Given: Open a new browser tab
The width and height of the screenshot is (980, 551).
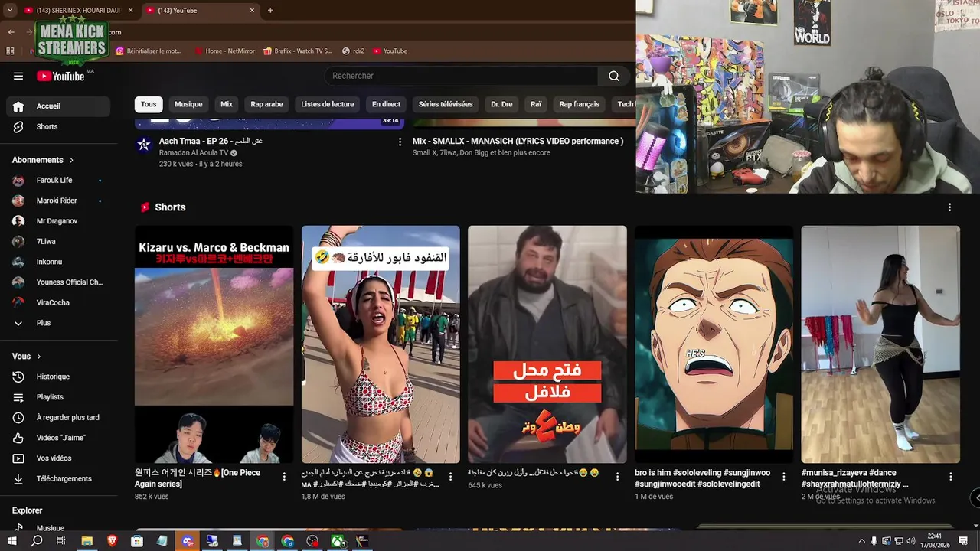Looking at the screenshot, I should 270,11.
